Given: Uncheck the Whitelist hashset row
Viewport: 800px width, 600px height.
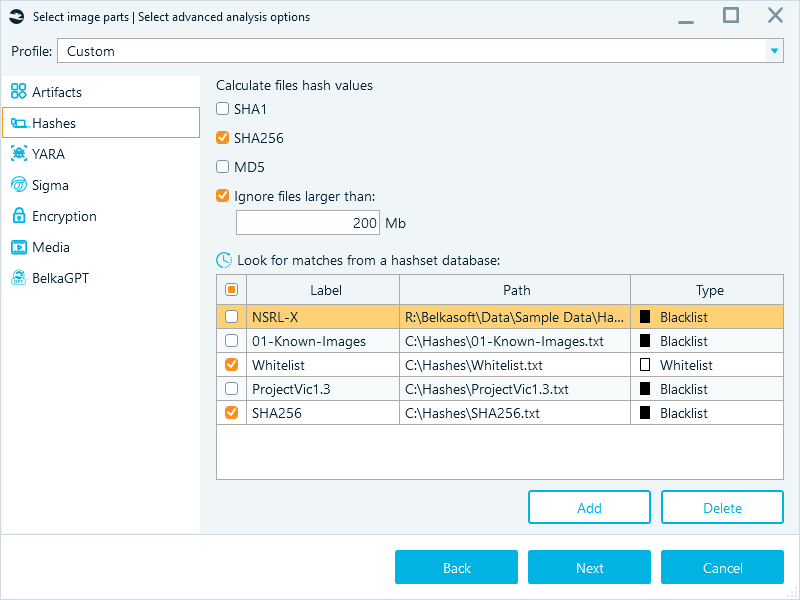Looking at the screenshot, I should [231, 364].
